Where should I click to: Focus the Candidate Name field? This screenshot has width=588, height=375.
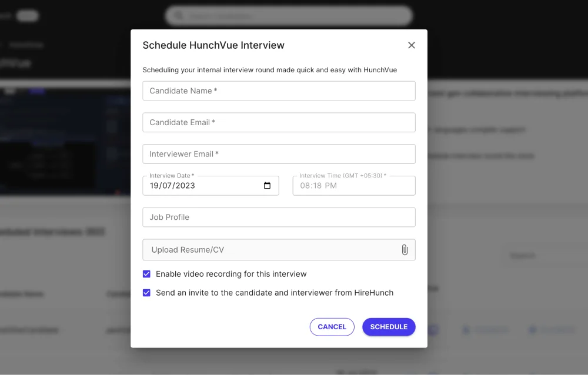pos(279,91)
